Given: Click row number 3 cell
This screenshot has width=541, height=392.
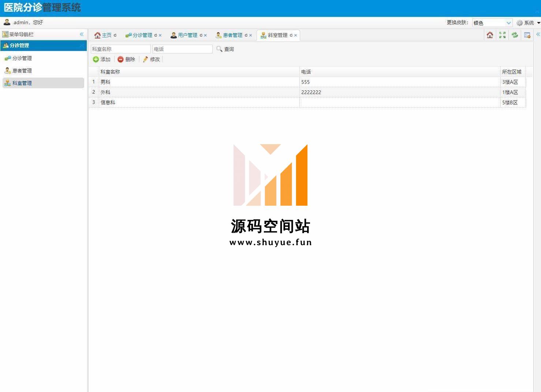Looking at the screenshot, I should (x=94, y=102).
